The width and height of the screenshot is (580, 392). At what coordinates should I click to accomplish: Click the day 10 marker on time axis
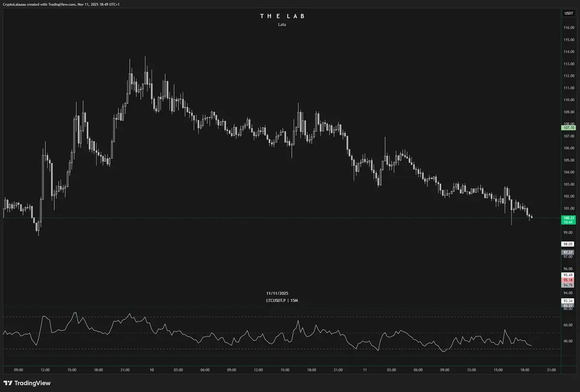point(152,370)
